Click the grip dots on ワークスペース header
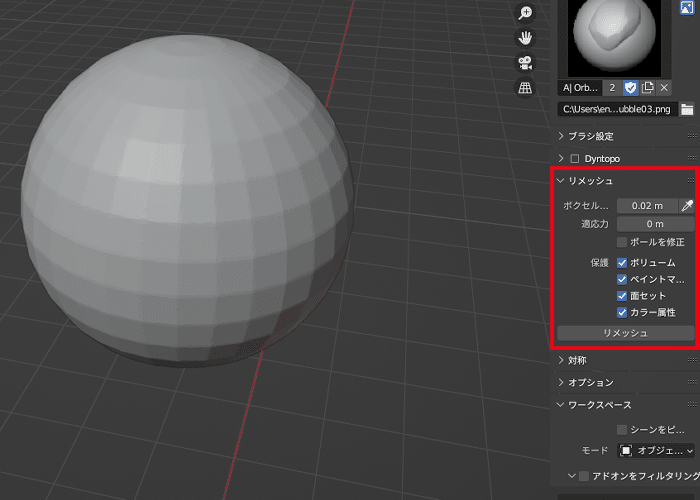This screenshot has width=700, height=500. [692, 404]
